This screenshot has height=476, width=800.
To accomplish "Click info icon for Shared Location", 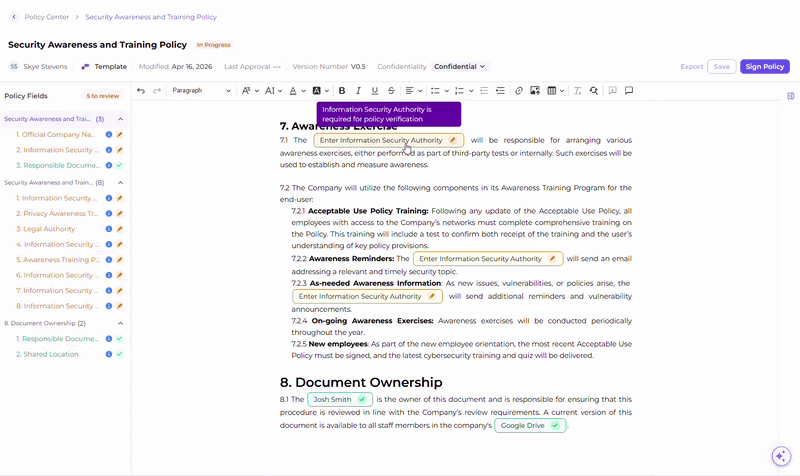I will click(x=109, y=354).
